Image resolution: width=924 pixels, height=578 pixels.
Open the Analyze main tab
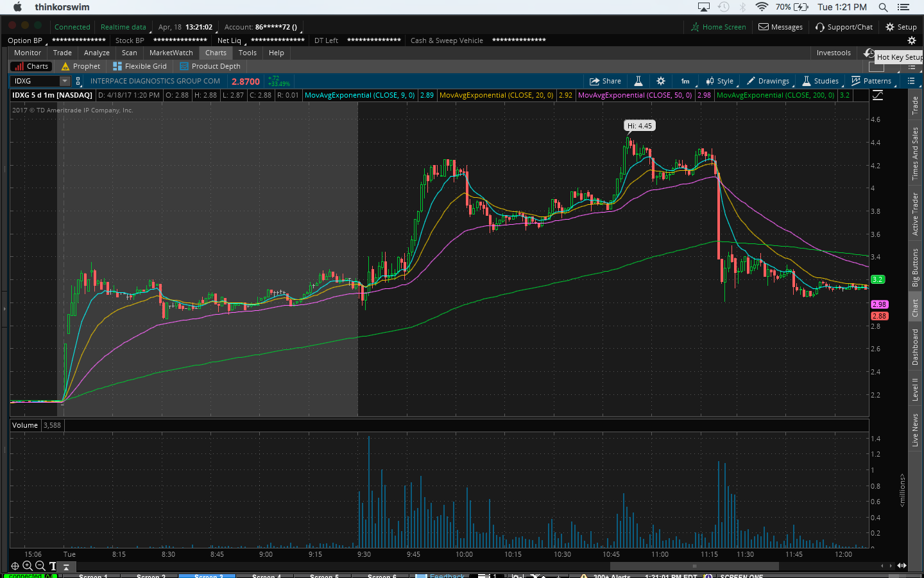97,53
